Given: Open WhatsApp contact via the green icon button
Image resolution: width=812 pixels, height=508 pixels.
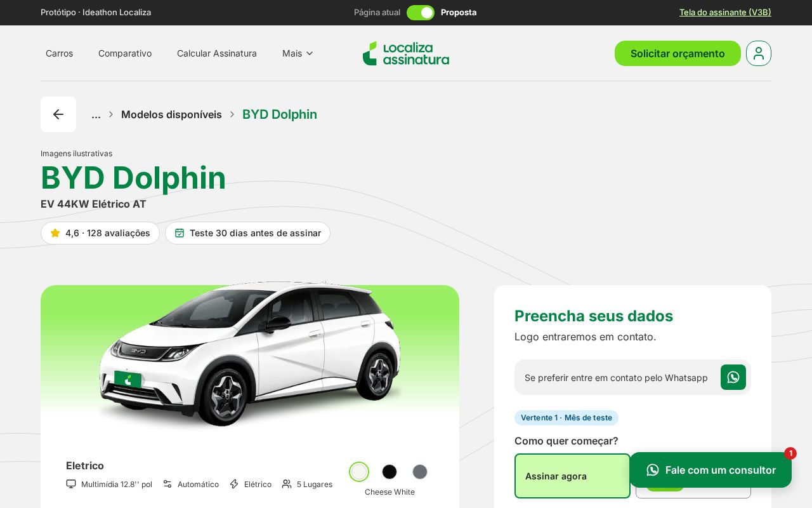Looking at the screenshot, I should 733,377.
